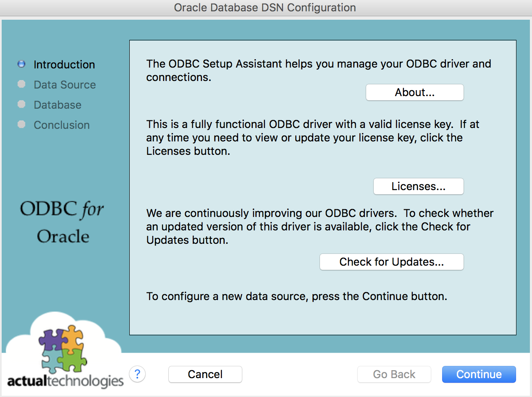
Task: Open the Licenses dialog
Action: [x=418, y=186]
